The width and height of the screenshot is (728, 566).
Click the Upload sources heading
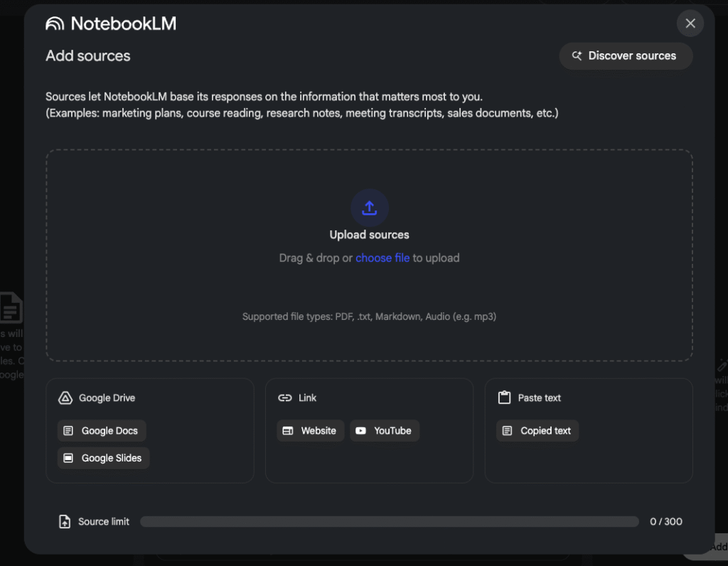370,235
